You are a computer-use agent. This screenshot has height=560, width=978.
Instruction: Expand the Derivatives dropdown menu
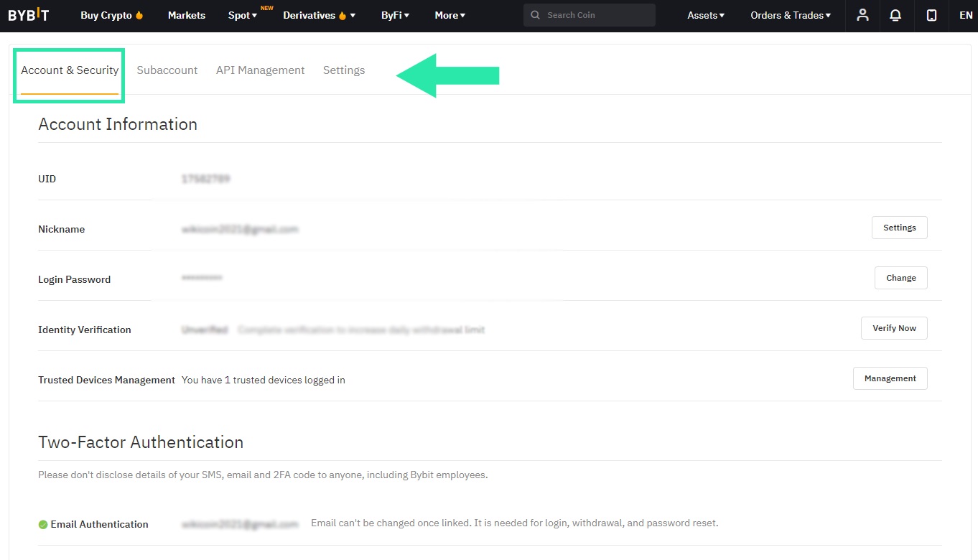tap(320, 15)
